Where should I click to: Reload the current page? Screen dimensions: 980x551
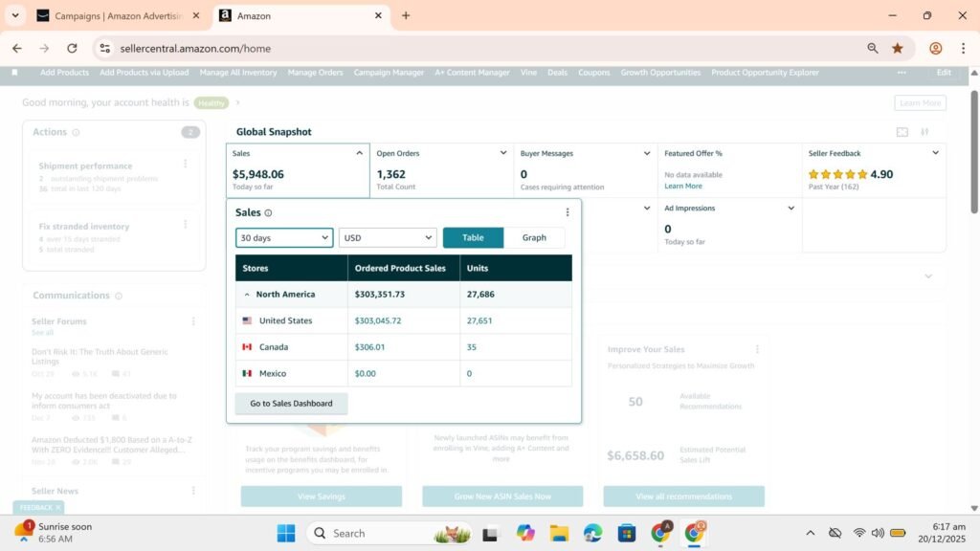pos(72,48)
